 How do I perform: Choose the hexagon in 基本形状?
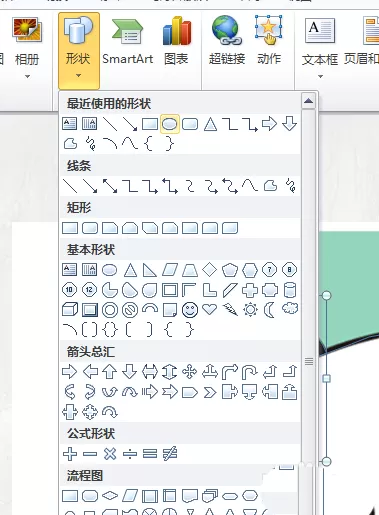tap(250, 270)
